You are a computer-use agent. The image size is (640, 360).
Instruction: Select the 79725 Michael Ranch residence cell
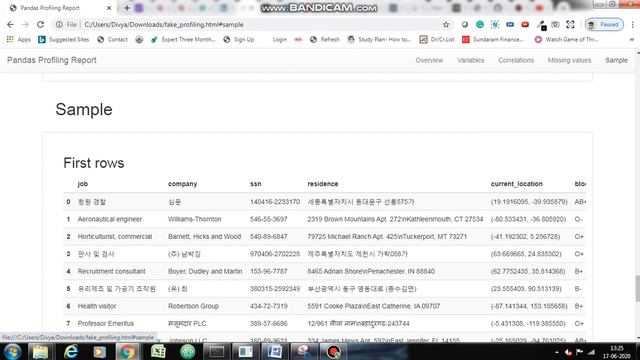pos(387,237)
